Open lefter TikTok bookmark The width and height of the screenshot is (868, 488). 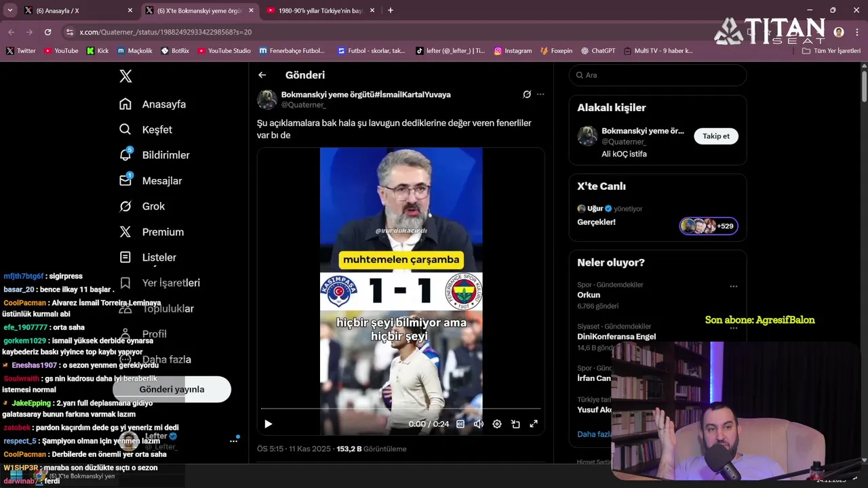450,51
